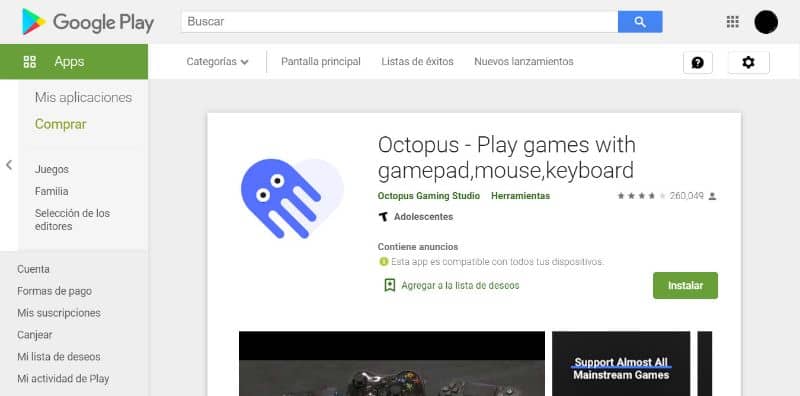Click the Octopus app icon

click(292, 198)
